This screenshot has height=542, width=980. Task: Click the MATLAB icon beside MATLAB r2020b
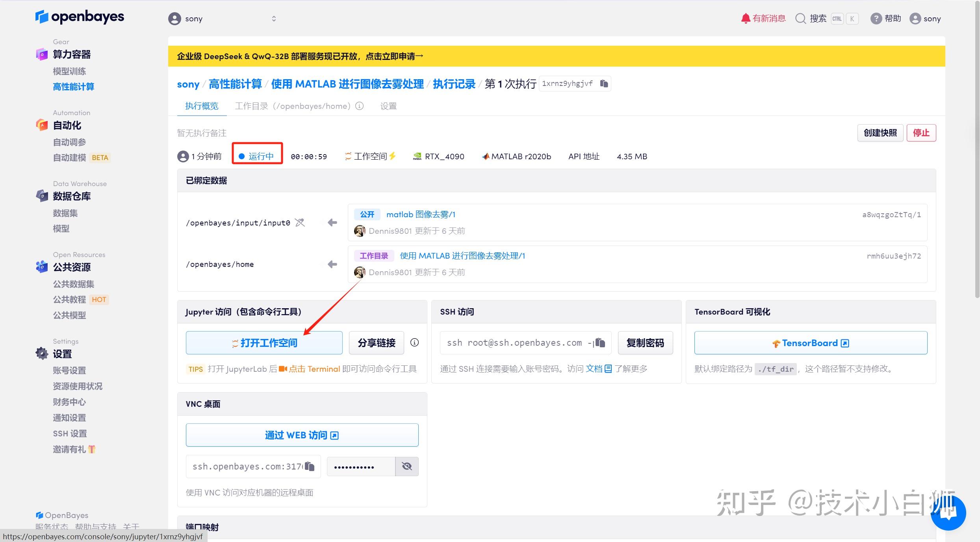[486, 156]
